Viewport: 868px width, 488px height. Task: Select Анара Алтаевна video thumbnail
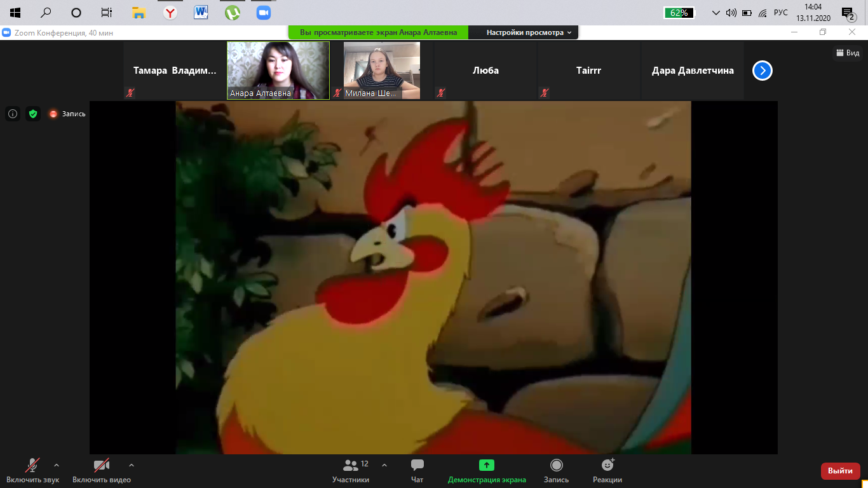[278, 71]
